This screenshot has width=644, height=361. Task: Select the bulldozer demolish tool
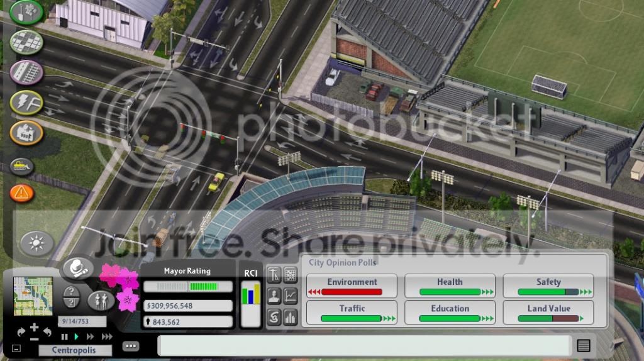[21, 166]
